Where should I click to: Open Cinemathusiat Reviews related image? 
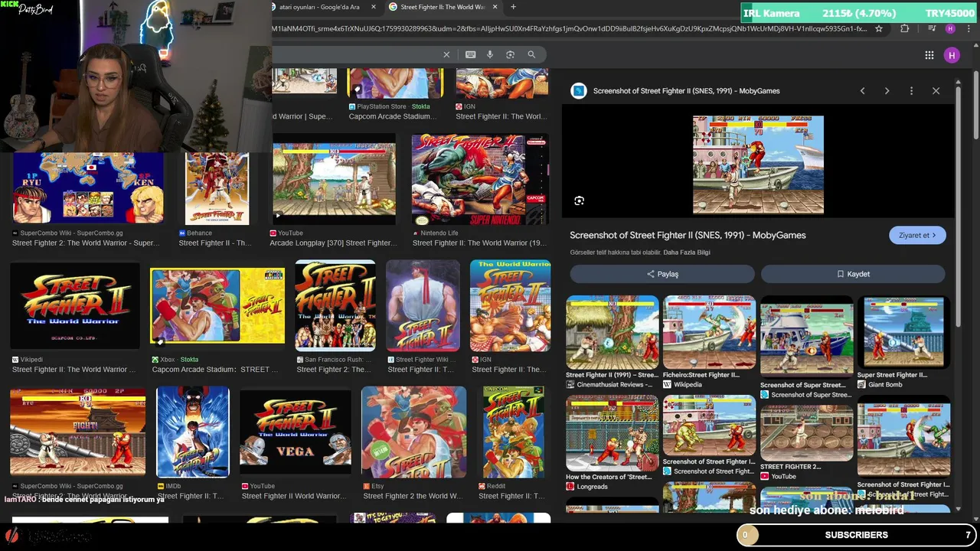tap(612, 332)
